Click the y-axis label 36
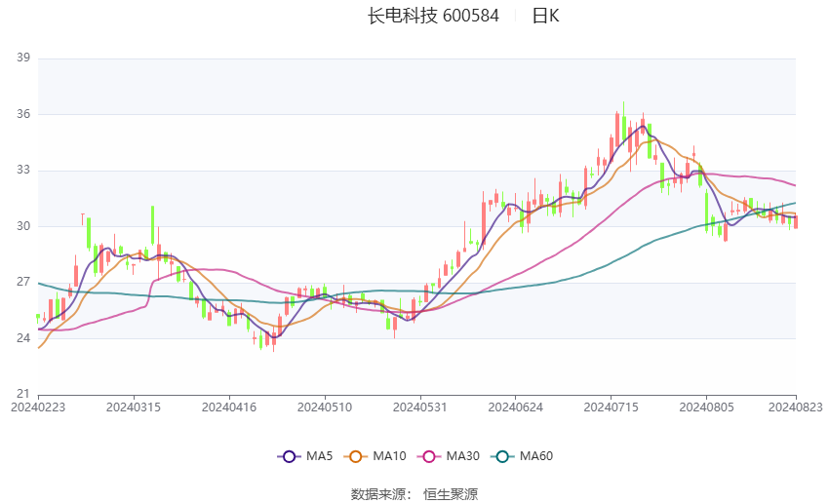 (x=23, y=114)
